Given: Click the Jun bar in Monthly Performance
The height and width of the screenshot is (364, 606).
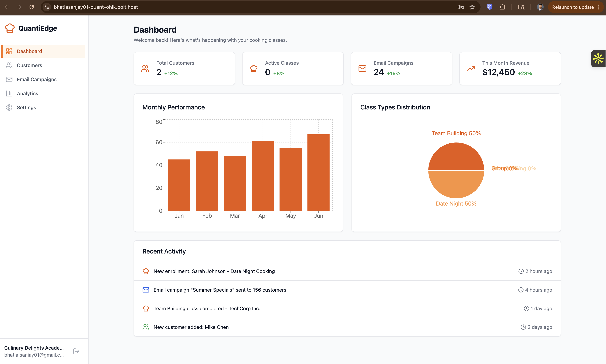Looking at the screenshot, I should 318,172.
